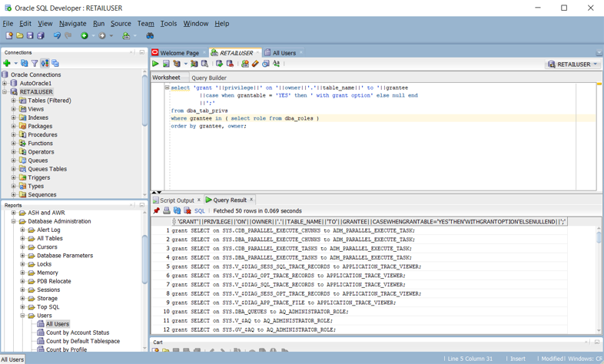The width and height of the screenshot is (604, 364).
Task: Open Find Database Object binoculars icon
Action: pos(150,35)
